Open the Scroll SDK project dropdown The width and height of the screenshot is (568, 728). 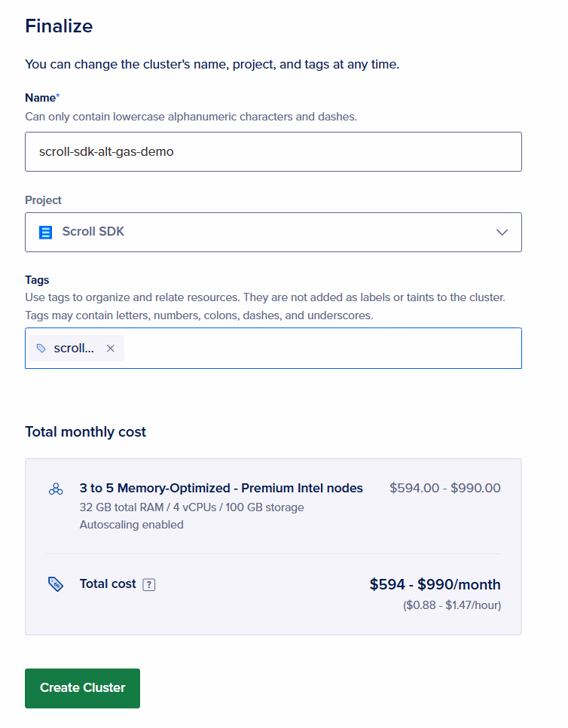[x=273, y=232]
